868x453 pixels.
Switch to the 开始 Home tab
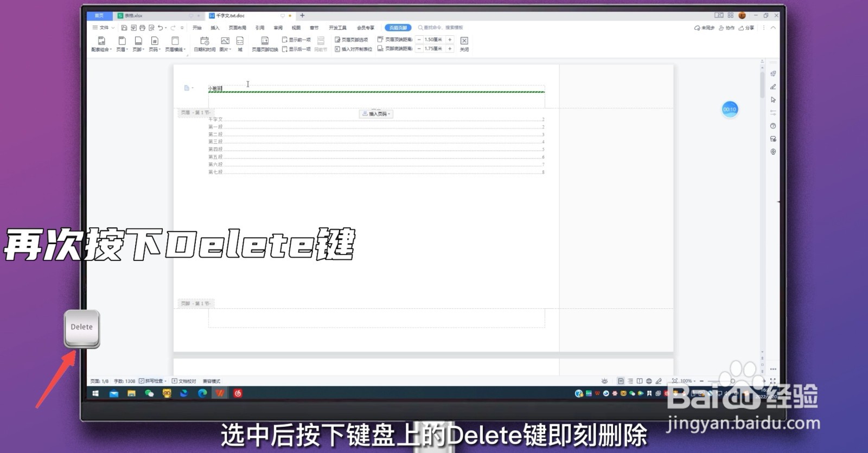point(197,28)
